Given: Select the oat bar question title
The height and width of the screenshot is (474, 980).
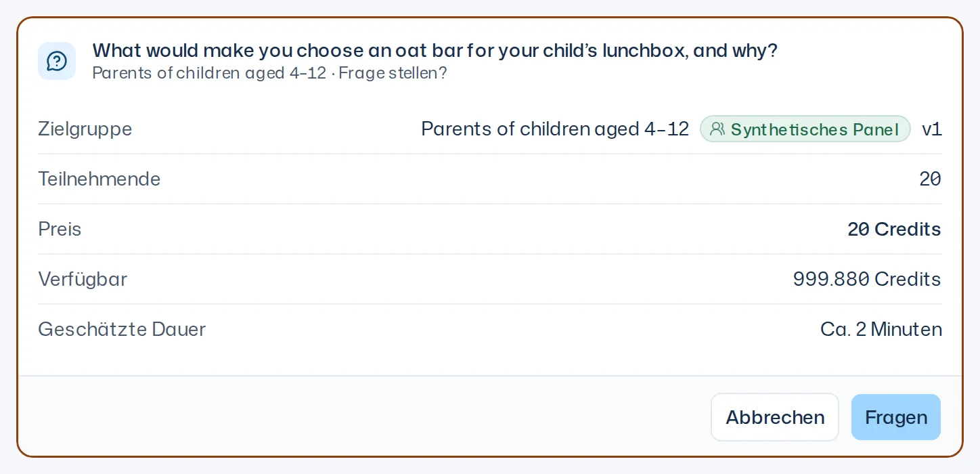Looking at the screenshot, I should click(x=435, y=51).
